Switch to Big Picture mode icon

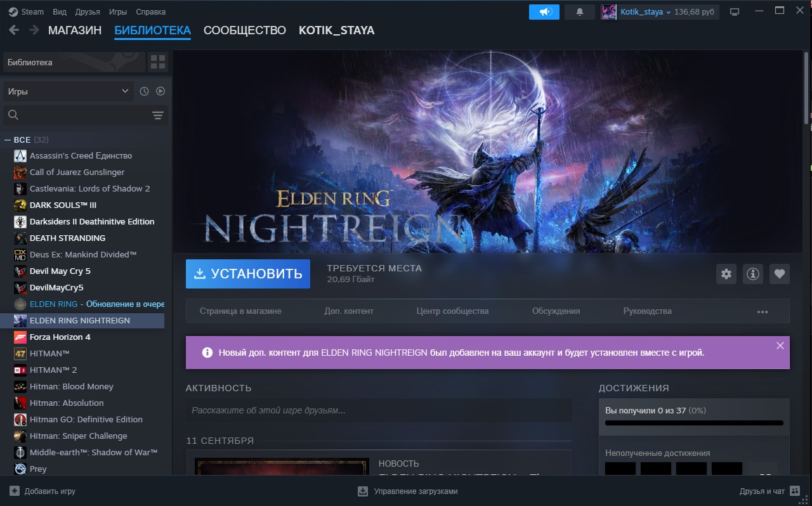[x=735, y=11]
